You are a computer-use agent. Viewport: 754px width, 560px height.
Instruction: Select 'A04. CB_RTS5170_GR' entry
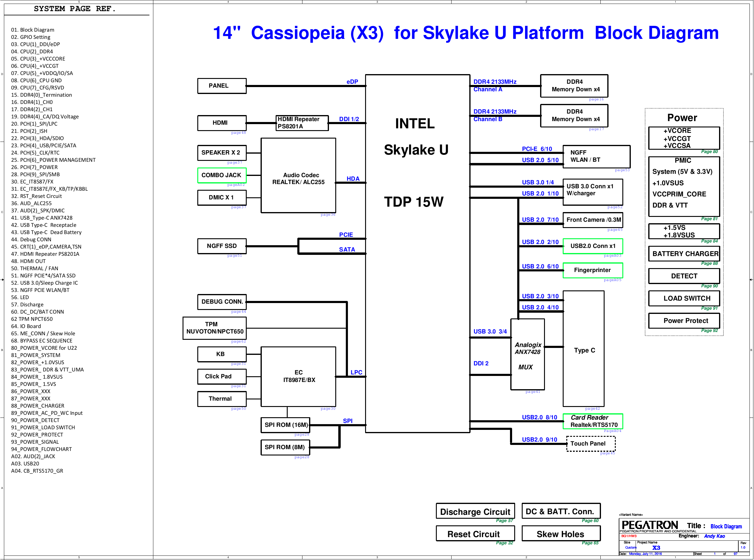coord(37,471)
